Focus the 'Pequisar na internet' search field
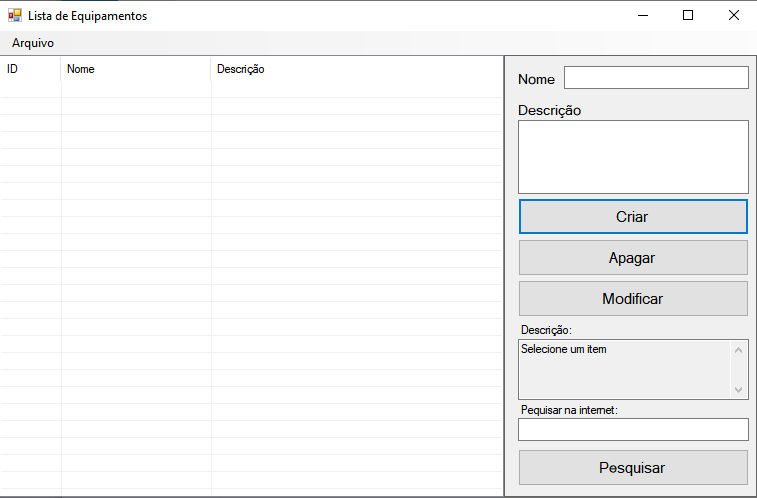Screen dimensions: 757x498 coord(632,429)
